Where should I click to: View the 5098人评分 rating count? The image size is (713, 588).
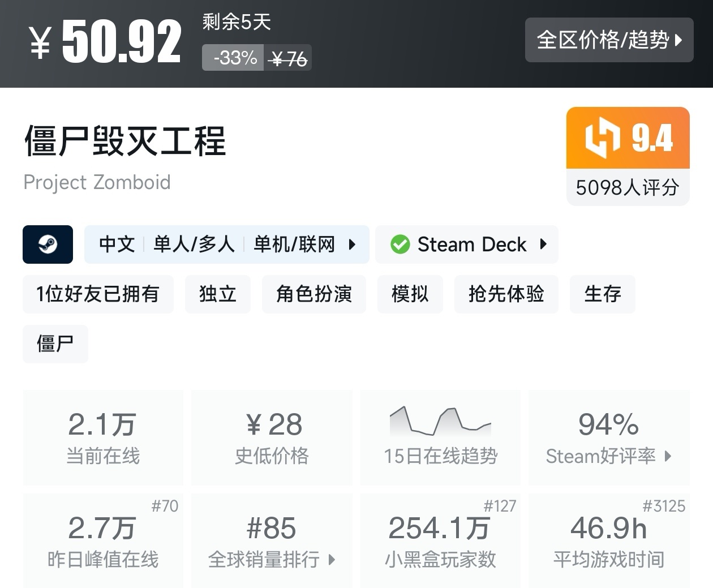[627, 187]
